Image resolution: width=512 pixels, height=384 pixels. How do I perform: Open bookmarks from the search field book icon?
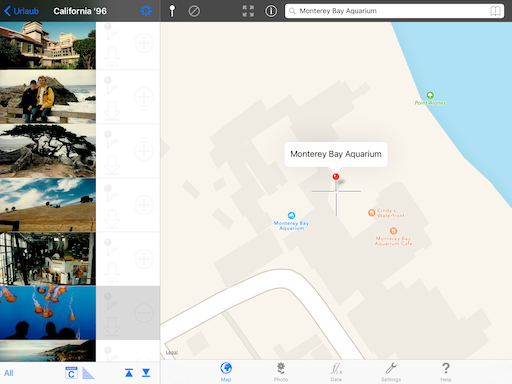(x=495, y=11)
